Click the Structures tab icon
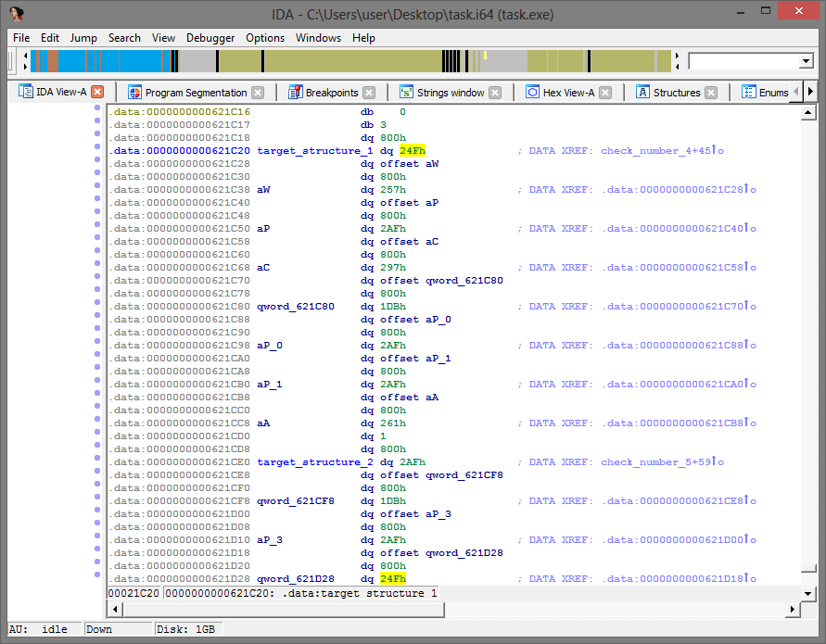 pyautogui.click(x=642, y=93)
